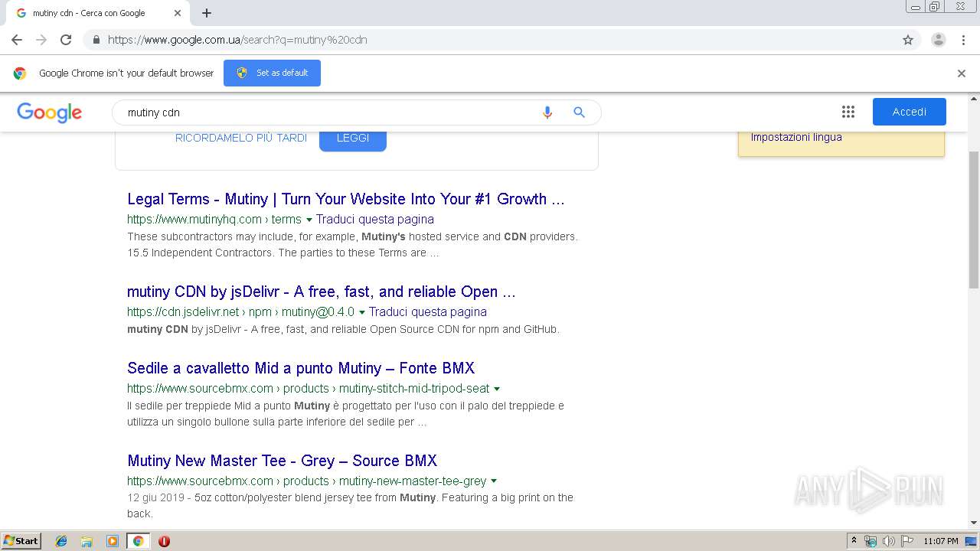The image size is (980, 551).
Task: Open a new tab with the plus button
Action: (207, 13)
